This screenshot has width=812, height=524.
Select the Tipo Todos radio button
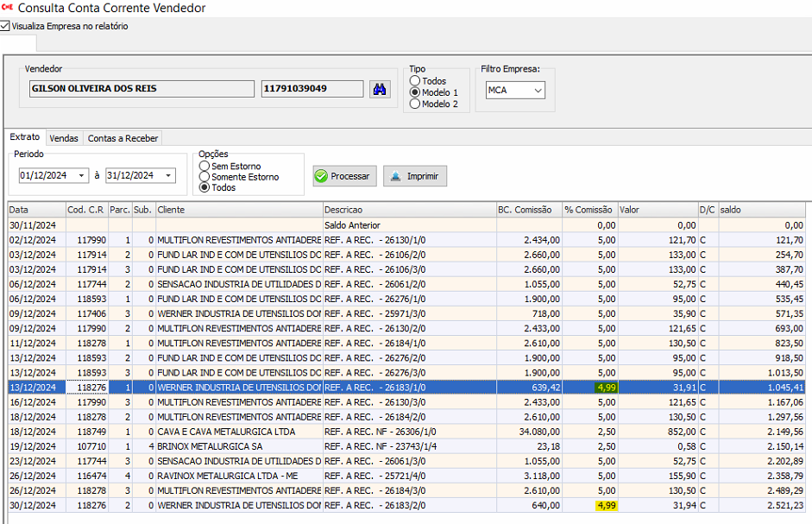[415, 81]
